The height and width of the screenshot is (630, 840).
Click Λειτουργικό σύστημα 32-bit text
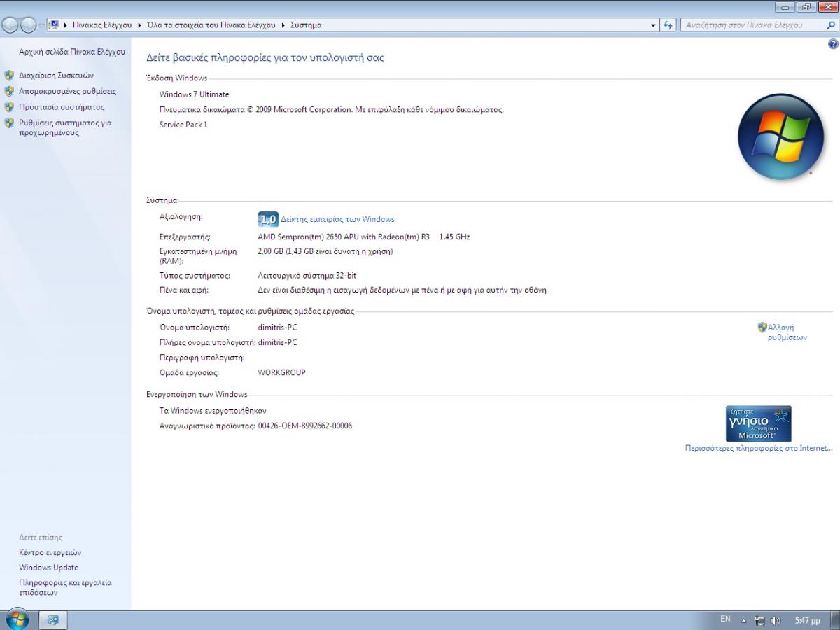(x=307, y=276)
